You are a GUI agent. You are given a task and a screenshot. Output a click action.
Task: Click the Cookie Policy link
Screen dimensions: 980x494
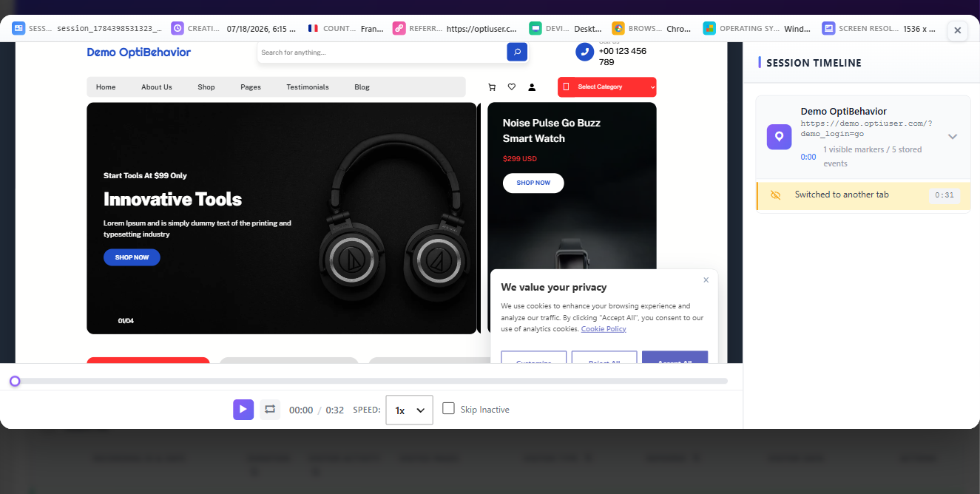[604, 329]
